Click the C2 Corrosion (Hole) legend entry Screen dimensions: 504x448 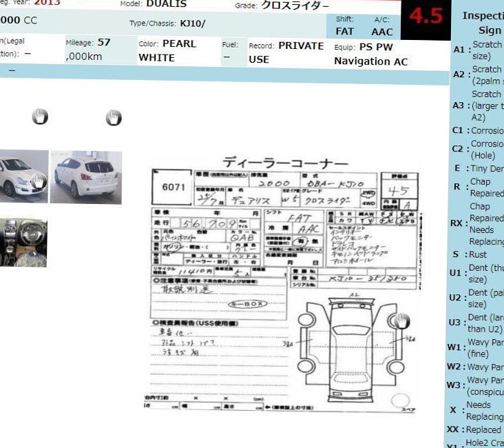tap(478, 149)
